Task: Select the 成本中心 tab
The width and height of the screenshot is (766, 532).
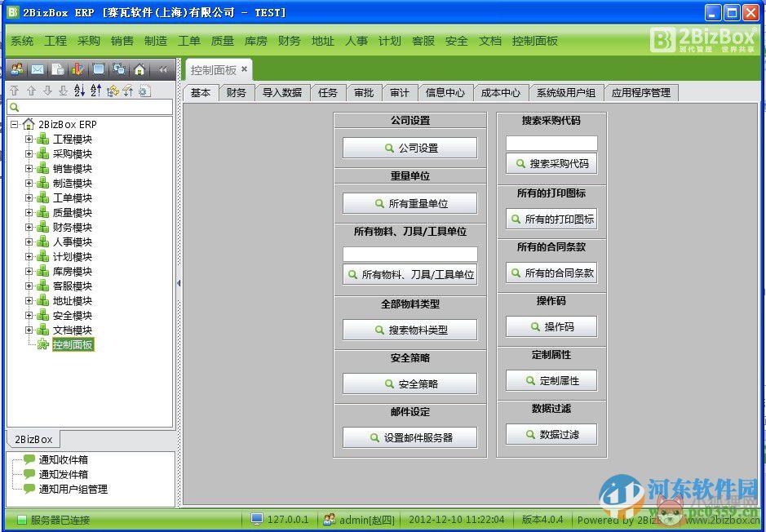Action: coord(501,93)
